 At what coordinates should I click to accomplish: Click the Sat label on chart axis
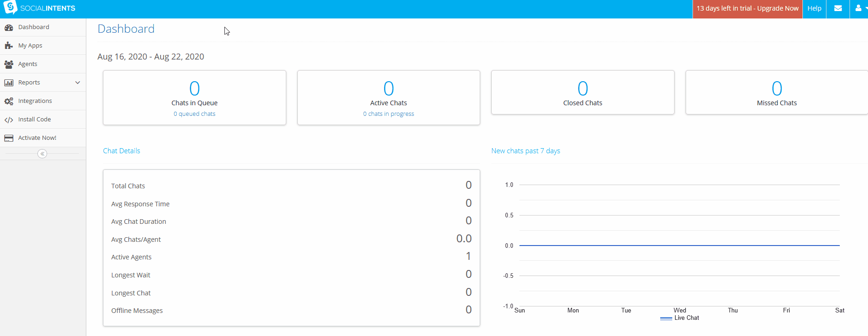tap(840, 311)
